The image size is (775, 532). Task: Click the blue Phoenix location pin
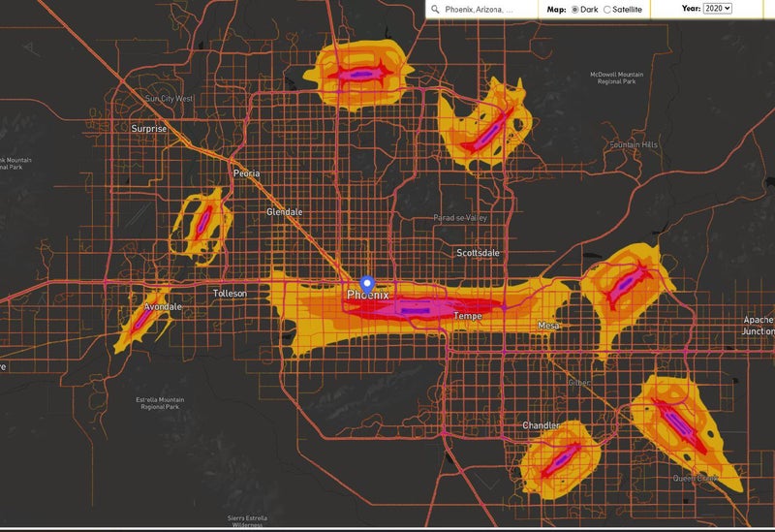pyautogui.click(x=367, y=283)
